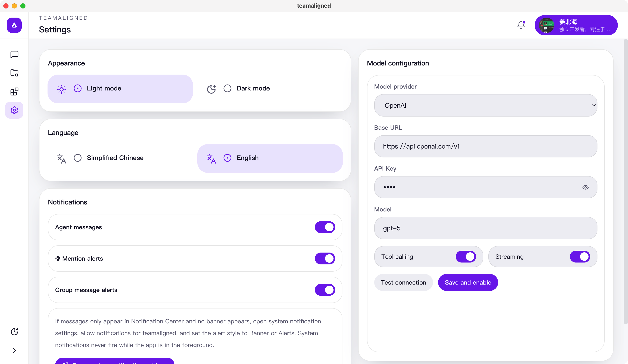Toggle Streaming switch
628x364 pixels.
point(580,257)
